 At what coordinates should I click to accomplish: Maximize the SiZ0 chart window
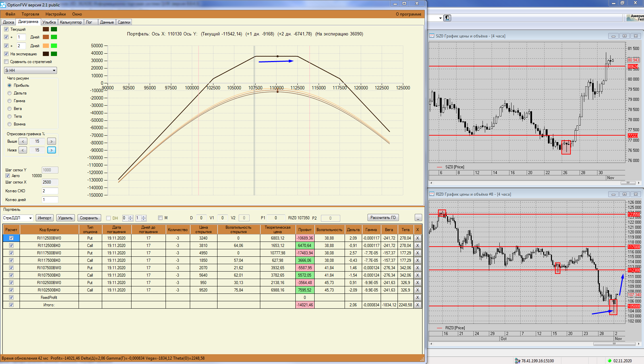(624, 36)
